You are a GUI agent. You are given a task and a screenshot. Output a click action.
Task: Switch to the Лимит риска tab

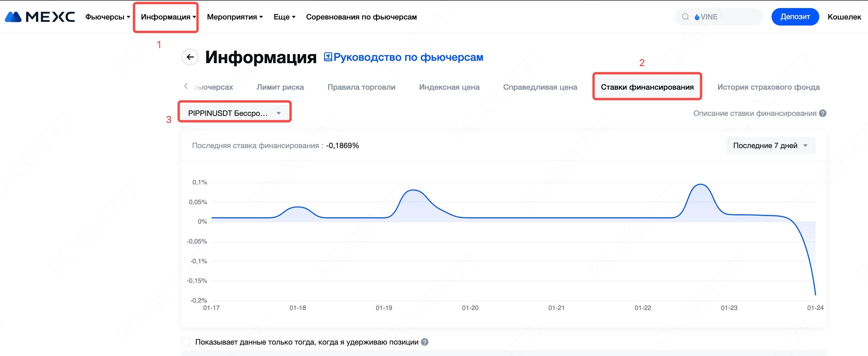pyautogui.click(x=280, y=87)
